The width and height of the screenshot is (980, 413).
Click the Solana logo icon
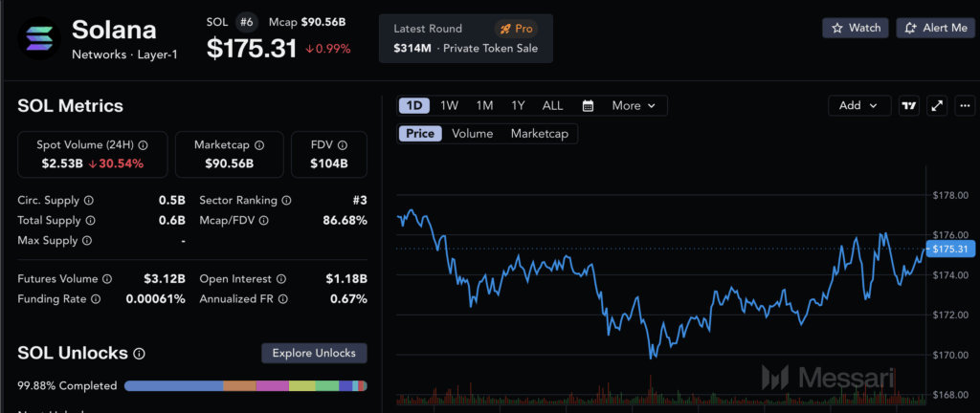pos(39,38)
